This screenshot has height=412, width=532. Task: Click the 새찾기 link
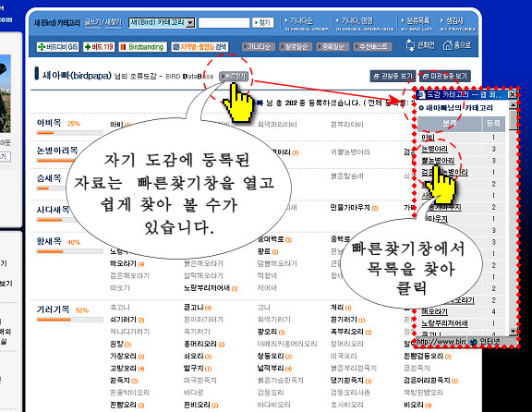[114, 22]
